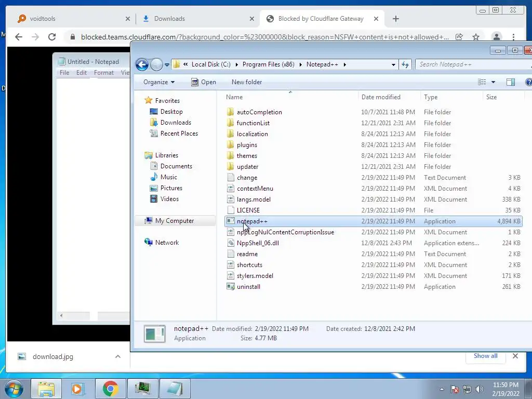This screenshot has height=399, width=532.
Task: Click the Program Files (x86) breadcrumb
Action: pyautogui.click(x=269, y=64)
